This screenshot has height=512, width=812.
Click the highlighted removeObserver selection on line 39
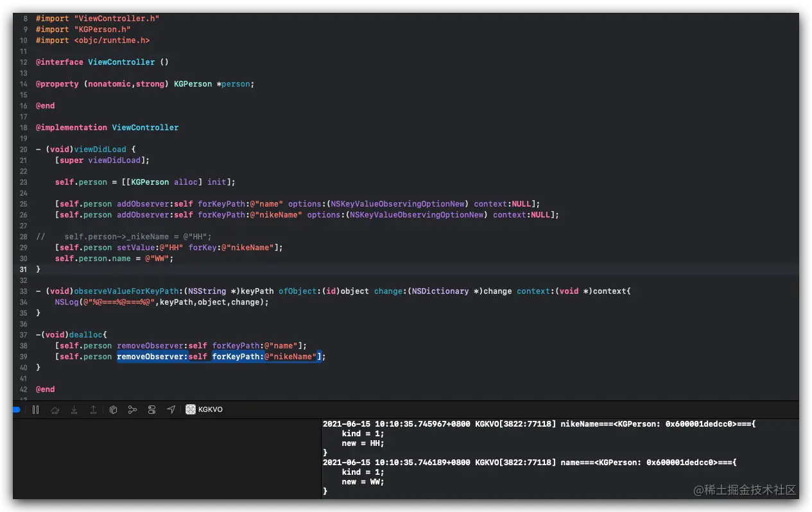[218, 357]
